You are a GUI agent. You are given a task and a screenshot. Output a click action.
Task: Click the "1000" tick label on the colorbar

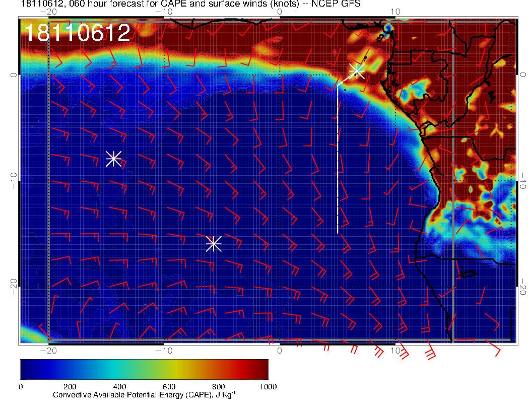point(268,386)
